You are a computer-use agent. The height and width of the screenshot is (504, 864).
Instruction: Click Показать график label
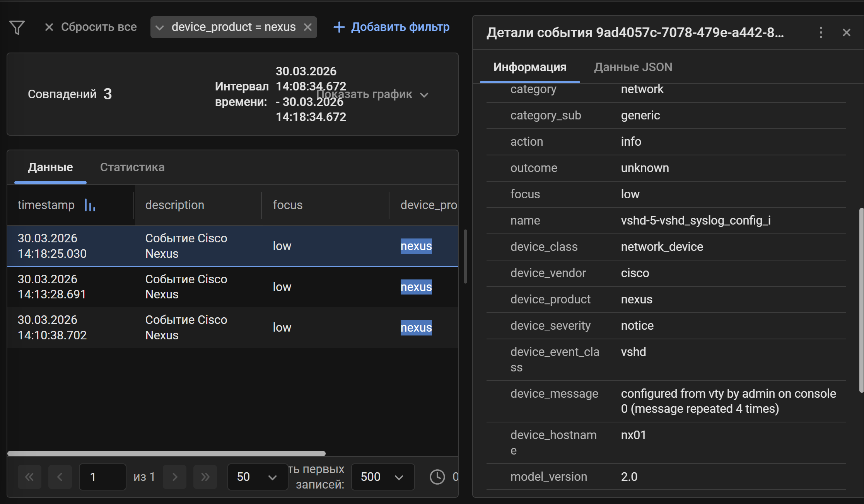click(364, 94)
